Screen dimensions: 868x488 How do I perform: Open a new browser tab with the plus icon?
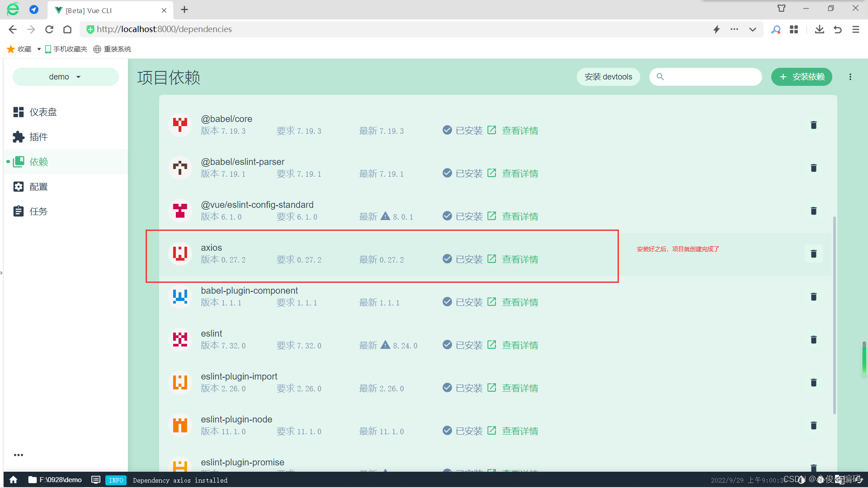coord(184,9)
